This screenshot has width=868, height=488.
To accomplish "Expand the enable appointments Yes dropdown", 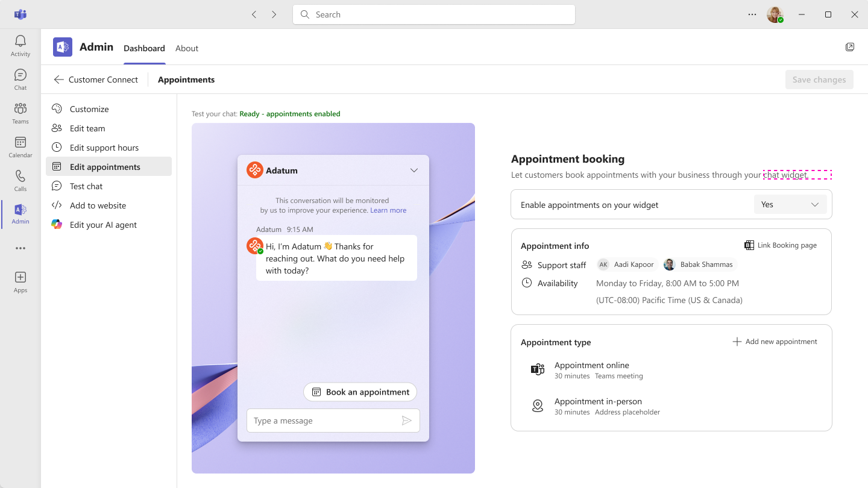I will click(790, 204).
